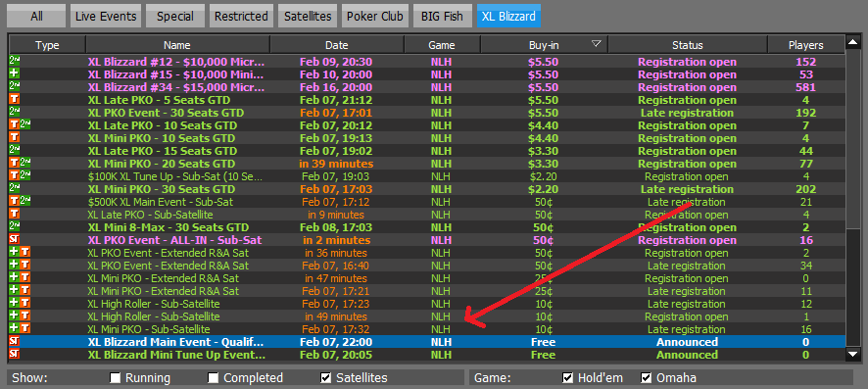Click the T icon for XL Late PKO - Sub-Satellite

pyautogui.click(x=15, y=215)
